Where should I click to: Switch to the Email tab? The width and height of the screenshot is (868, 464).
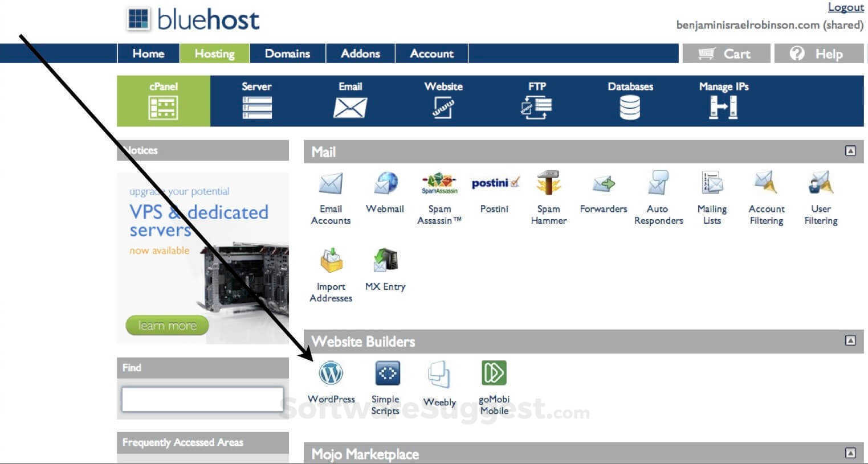pos(350,101)
